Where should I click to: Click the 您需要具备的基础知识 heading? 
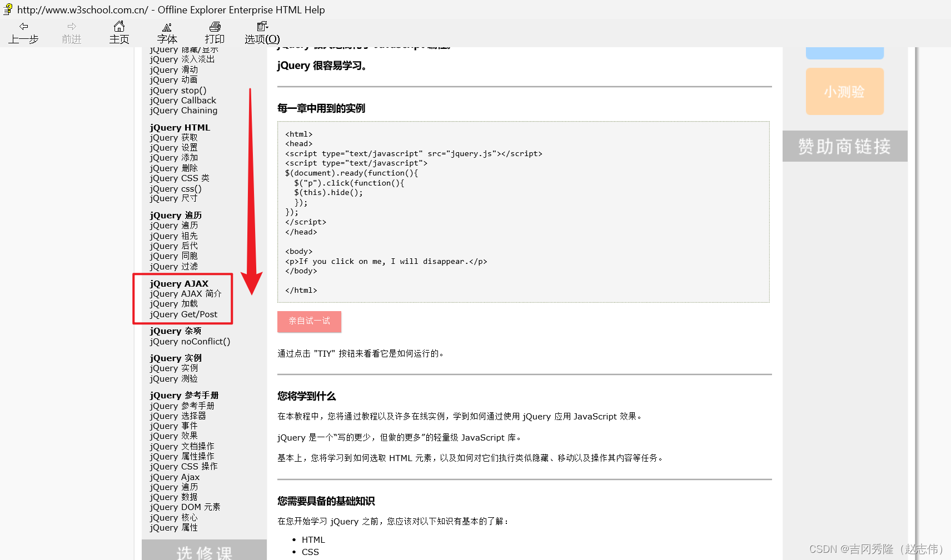pos(326,501)
